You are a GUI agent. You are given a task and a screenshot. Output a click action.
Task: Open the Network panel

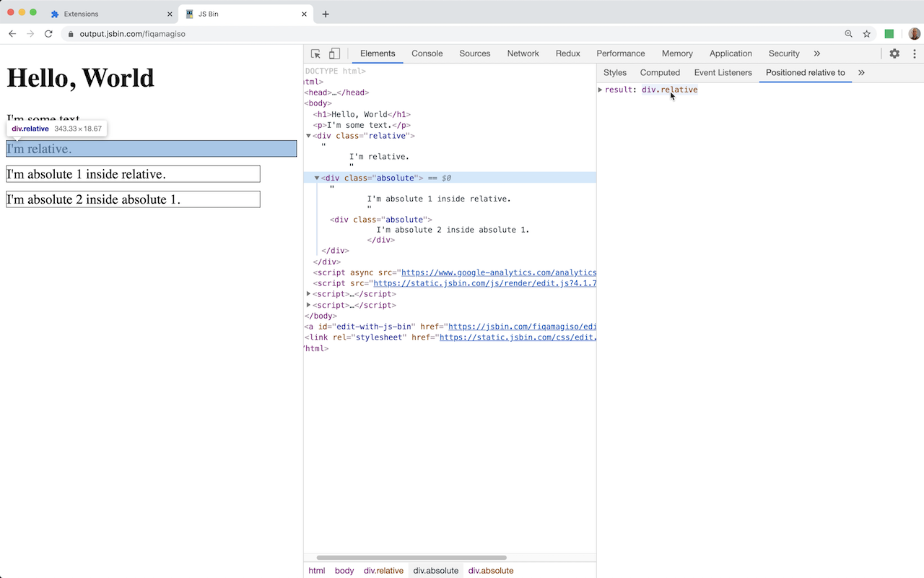[x=523, y=53]
